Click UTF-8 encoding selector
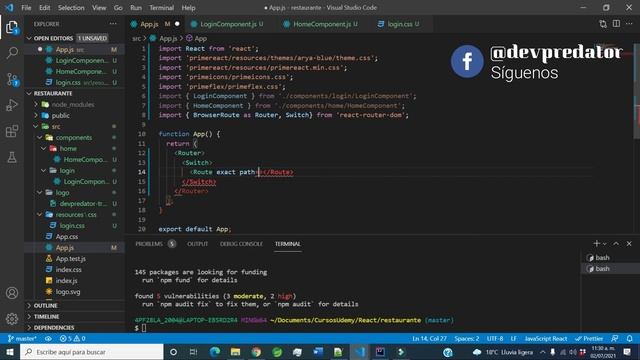640x360 pixels. (495, 338)
